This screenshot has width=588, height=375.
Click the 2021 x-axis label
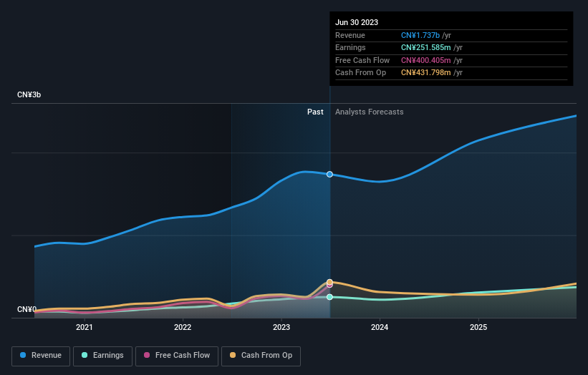[85, 327]
